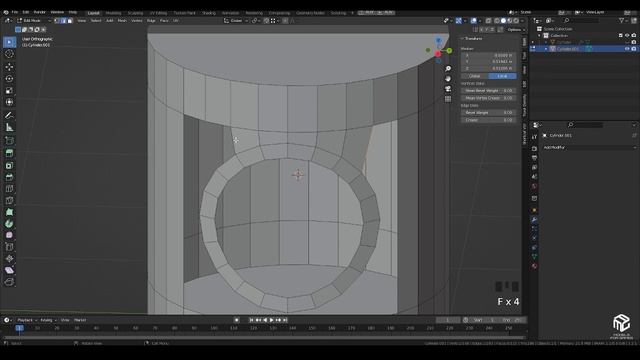640x360 pixels.
Task: Select the Extrude Region tool
Action: (9, 153)
